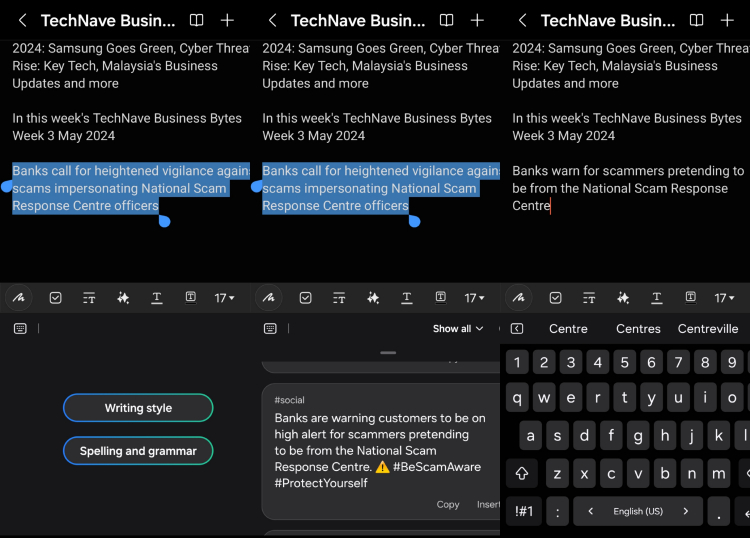Screen dimensions: 750x538
Task: Open text color tool in right screen toolbar
Action: 657,298
